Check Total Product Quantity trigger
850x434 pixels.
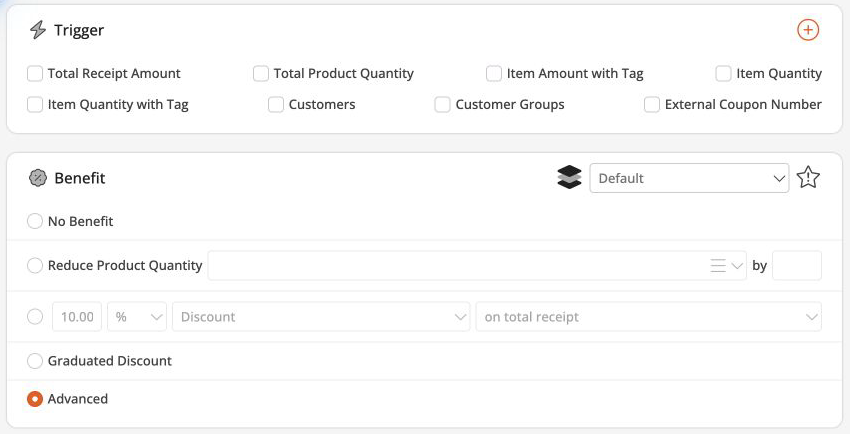(x=261, y=74)
